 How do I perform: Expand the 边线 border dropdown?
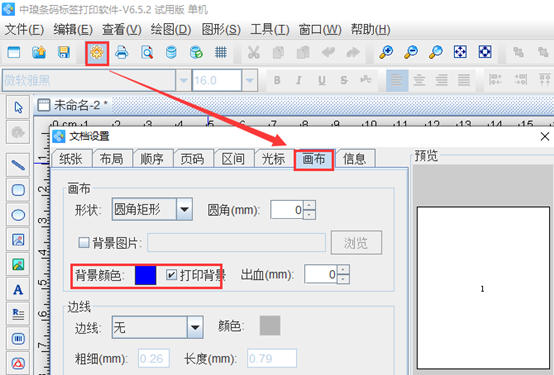click(195, 327)
